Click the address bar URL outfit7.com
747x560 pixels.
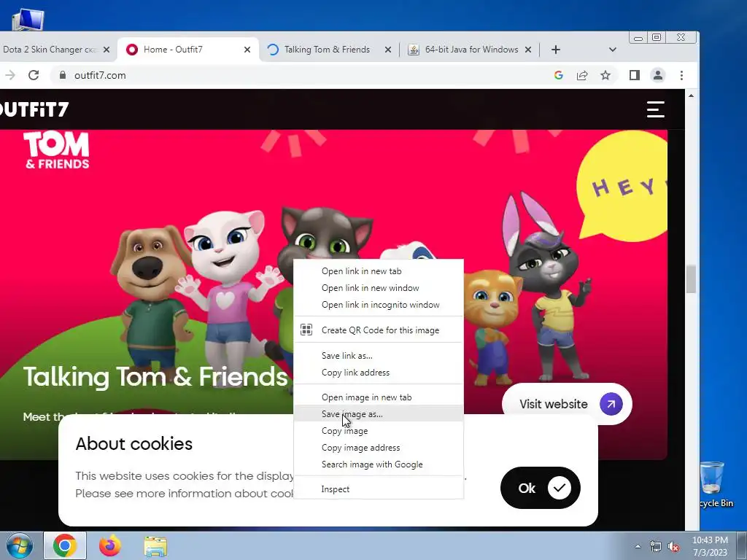coord(100,75)
